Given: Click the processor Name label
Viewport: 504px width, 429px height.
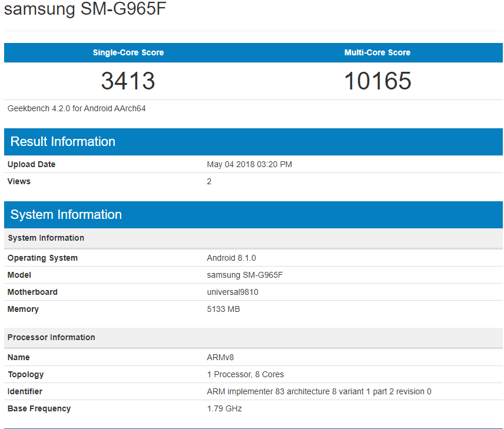Looking at the screenshot, I should click(x=19, y=357).
